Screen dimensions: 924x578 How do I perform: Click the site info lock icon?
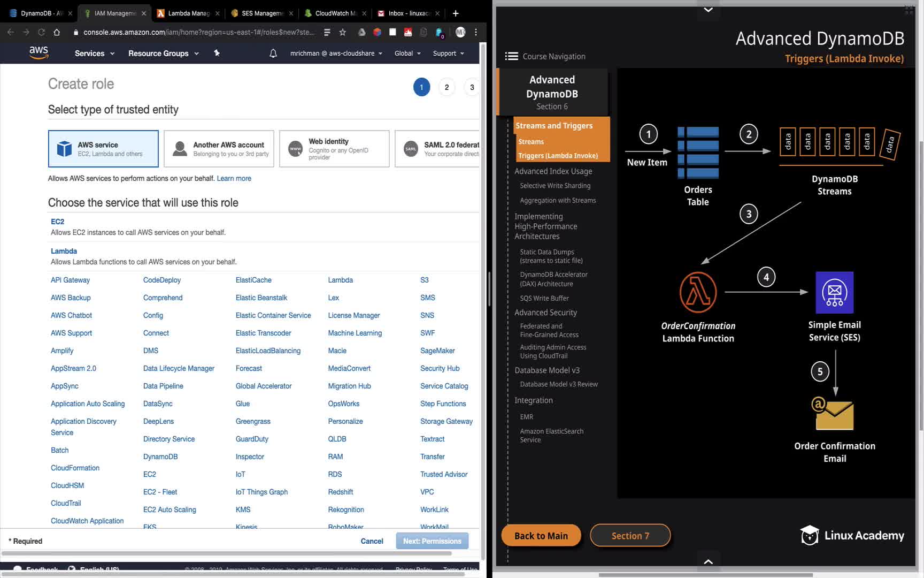coord(76,33)
